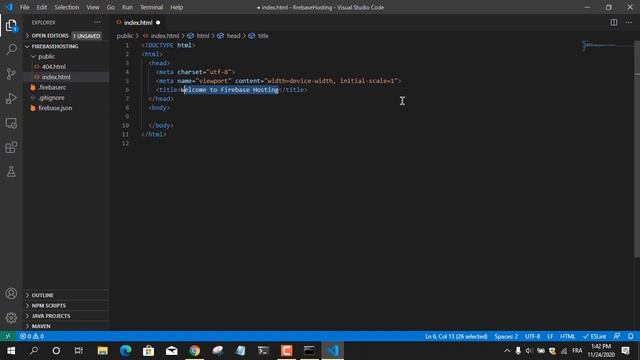Open the Edit menu
This screenshot has width=640, height=360.
coord(42,7)
